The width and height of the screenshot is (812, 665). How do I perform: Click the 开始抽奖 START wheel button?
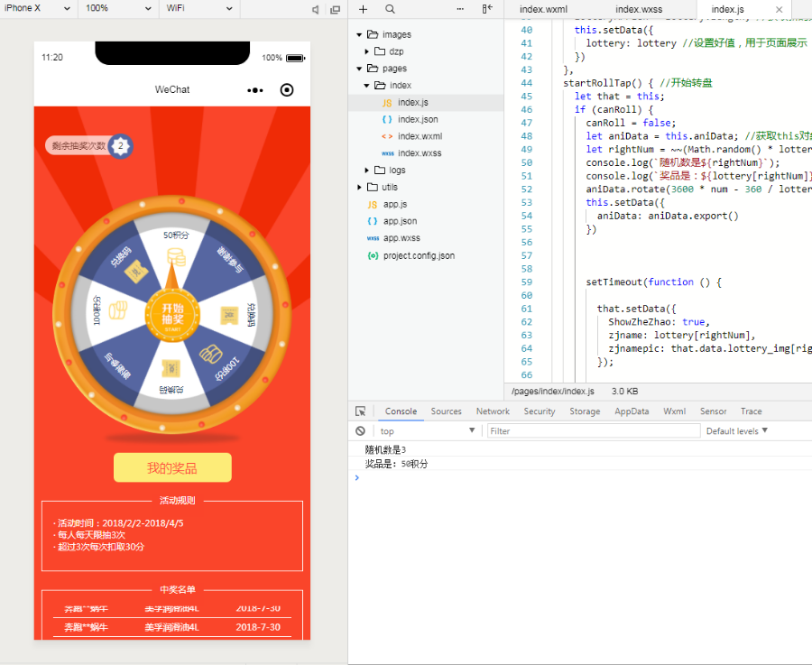click(x=172, y=315)
